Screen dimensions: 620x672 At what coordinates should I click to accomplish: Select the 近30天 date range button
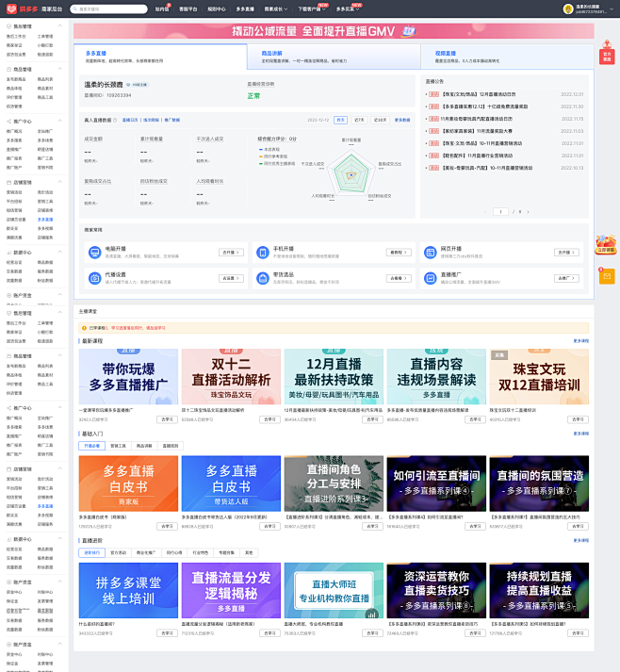coord(380,120)
